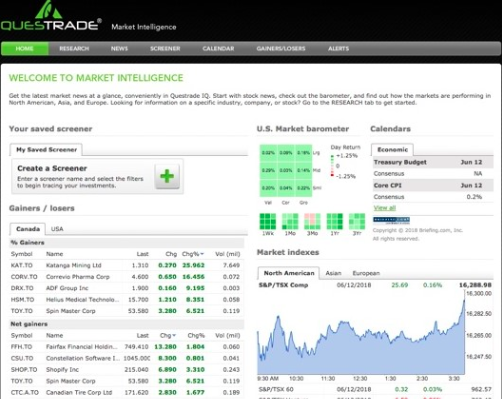
Task: Click Correvio Pharma Corp name
Action: (x=78, y=277)
